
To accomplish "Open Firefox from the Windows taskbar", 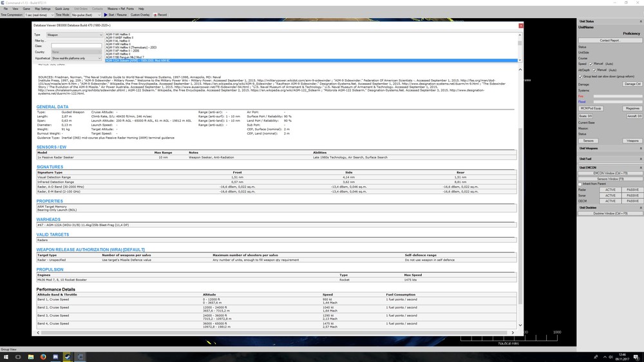I will tap(44, 356).
